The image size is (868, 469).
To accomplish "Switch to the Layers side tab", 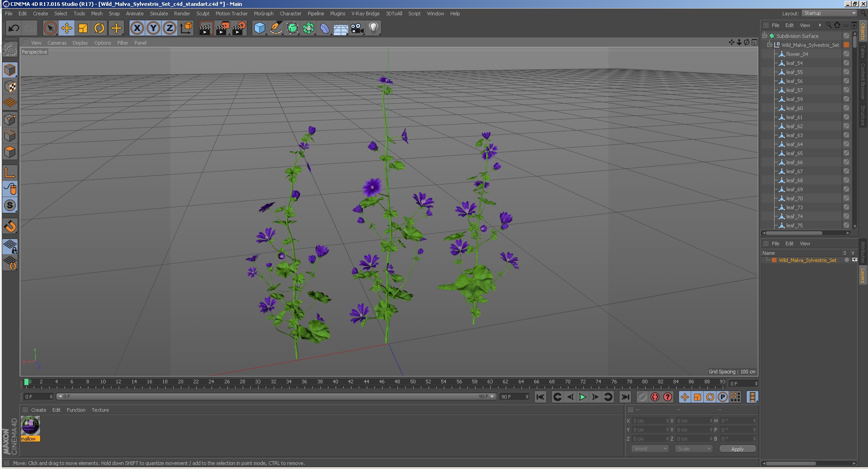I will (862, 275).
